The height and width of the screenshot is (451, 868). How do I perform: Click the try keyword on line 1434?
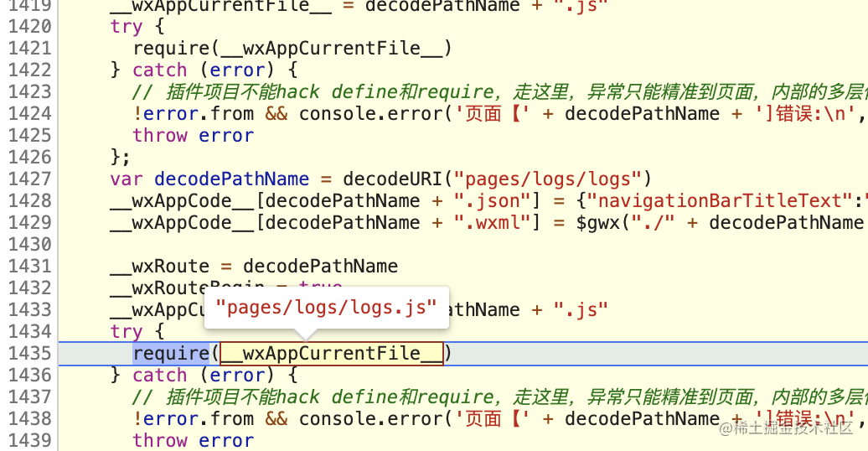coord(127,332)
